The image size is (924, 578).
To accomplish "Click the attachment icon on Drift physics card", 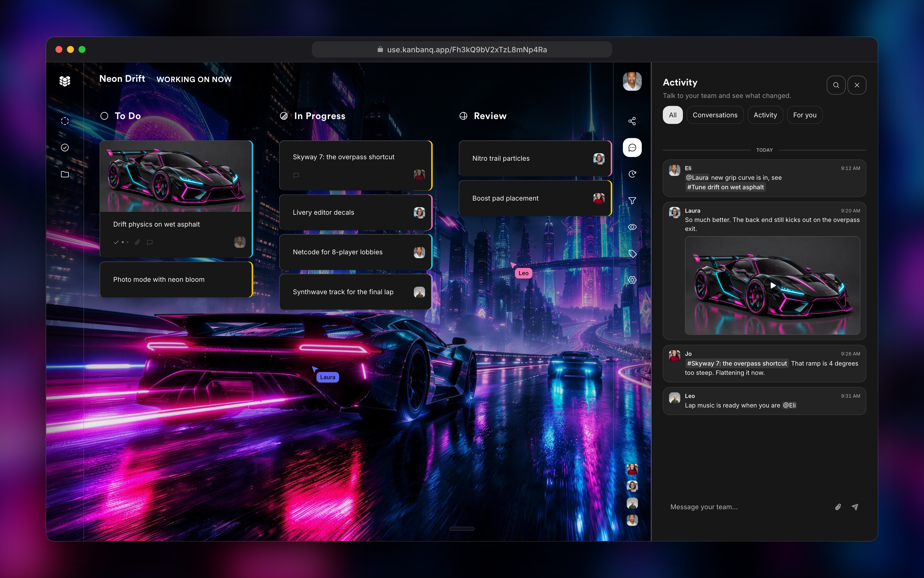I will click(x=137, y=242).
